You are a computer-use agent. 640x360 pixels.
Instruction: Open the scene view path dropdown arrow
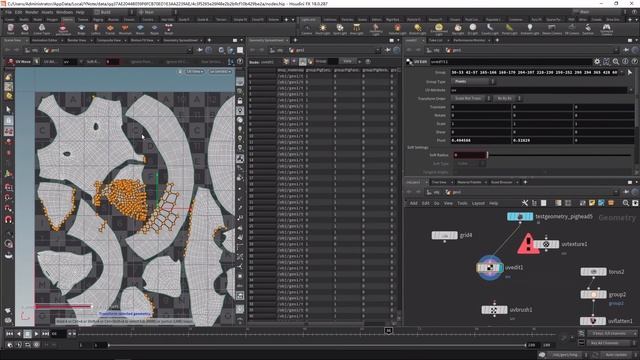point(189,50)
